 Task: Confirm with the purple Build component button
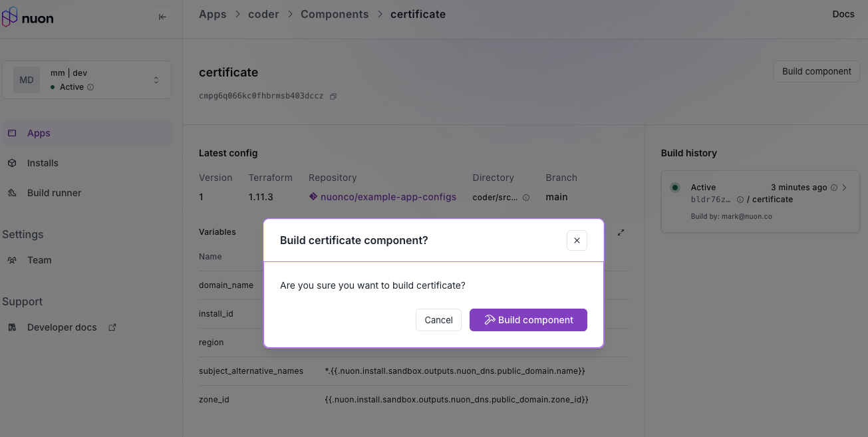[x=528, y=320]
